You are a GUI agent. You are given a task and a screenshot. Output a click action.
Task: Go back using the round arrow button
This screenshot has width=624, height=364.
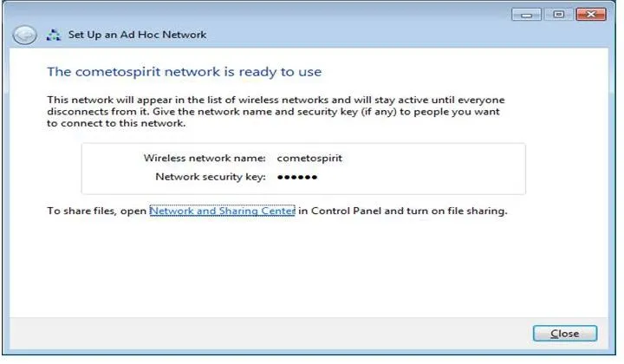point(24,35)
